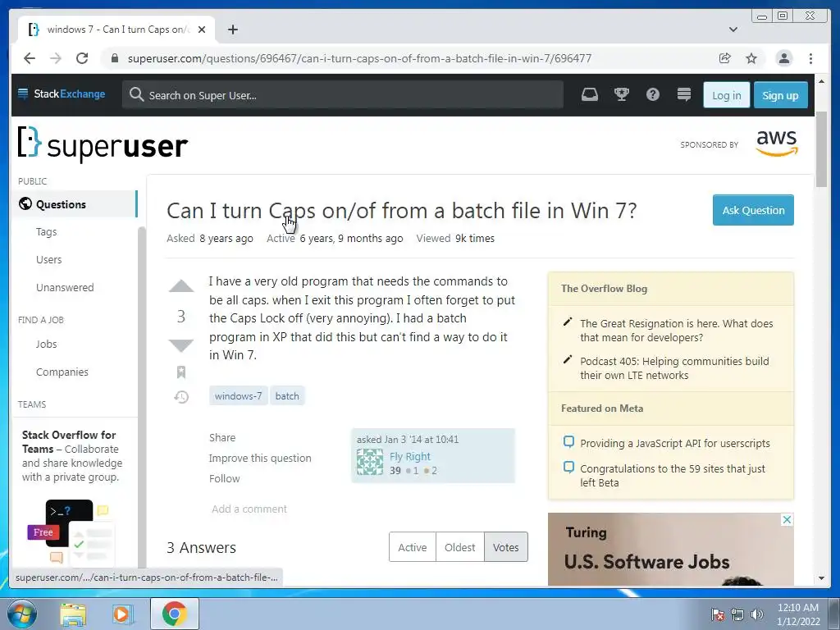Viewport: 840px width, 630px height.
Task: Upvote the question
Action: [181, 286]
